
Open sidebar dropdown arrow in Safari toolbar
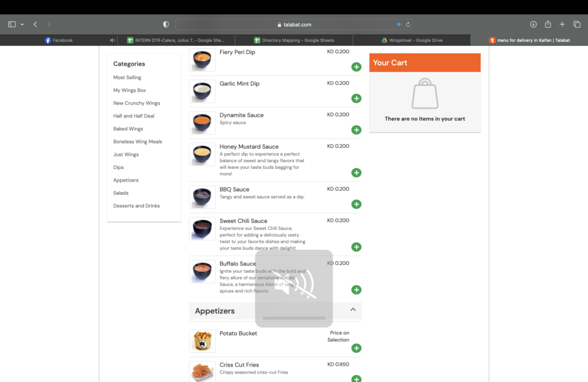coord(22,25)
